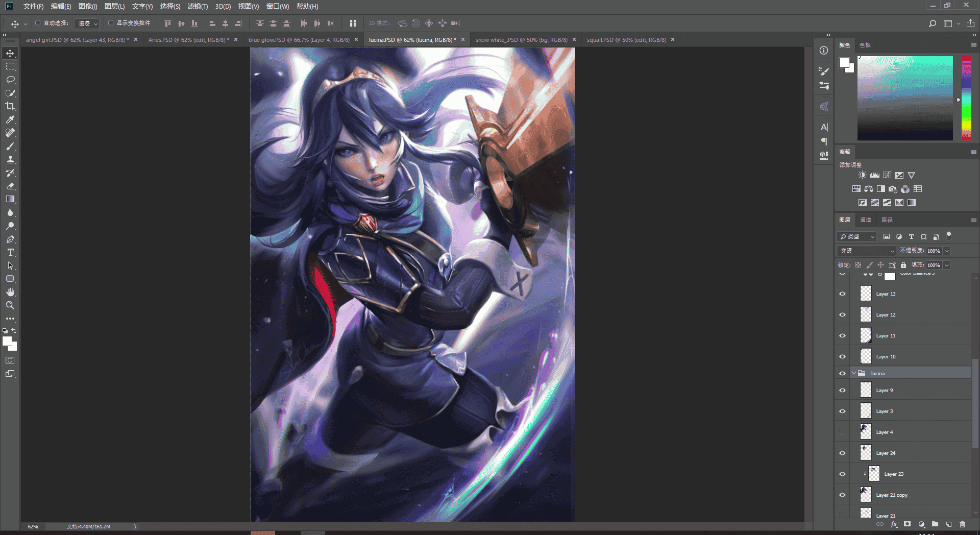Click the Layer 4 thumbnail
This screenshot has width=980, height=535.
(x=866, y=432)
